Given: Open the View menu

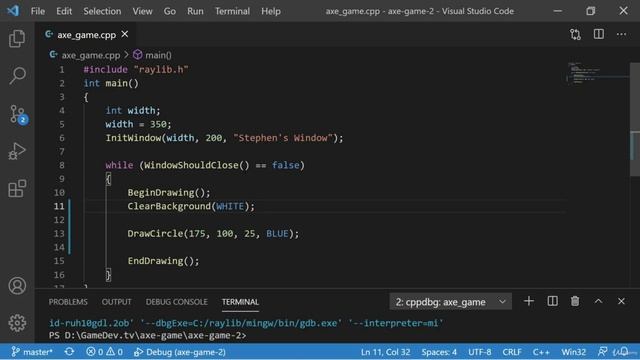Looking at the screenshot, I should coord(142,11).
